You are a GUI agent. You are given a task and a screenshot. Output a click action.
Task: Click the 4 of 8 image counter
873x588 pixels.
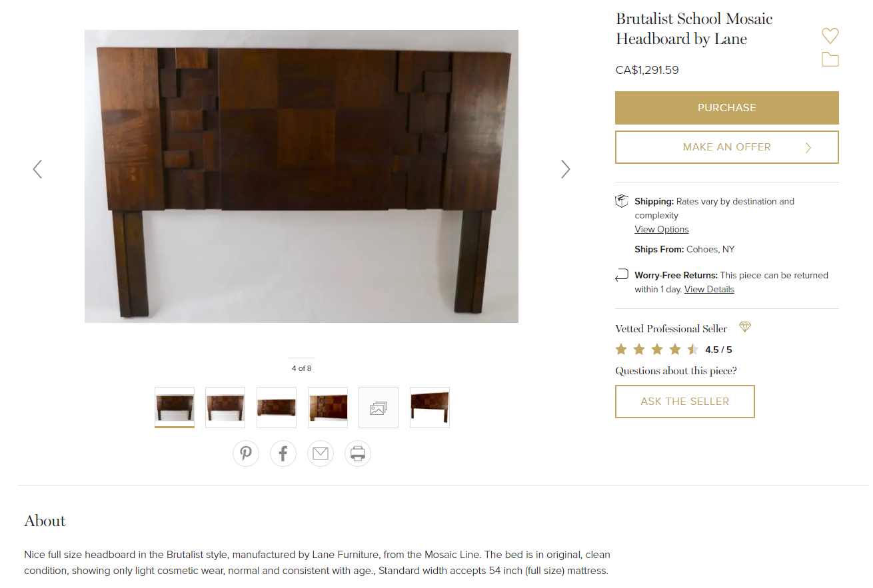coord(301,367)
